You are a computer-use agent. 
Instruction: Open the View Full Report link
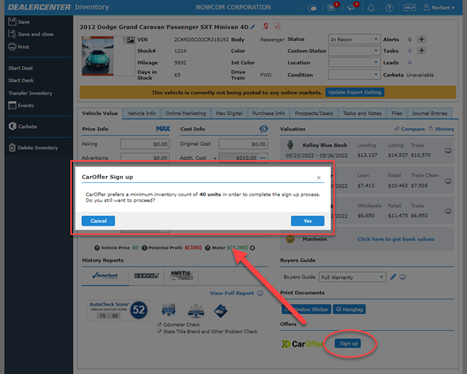(232, 293)
